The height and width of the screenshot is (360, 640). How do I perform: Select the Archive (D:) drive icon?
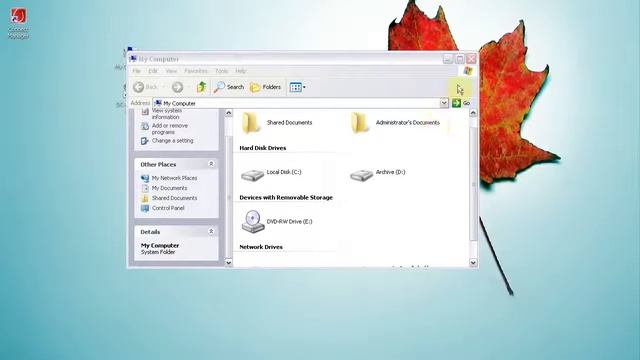tap(361, 175)
